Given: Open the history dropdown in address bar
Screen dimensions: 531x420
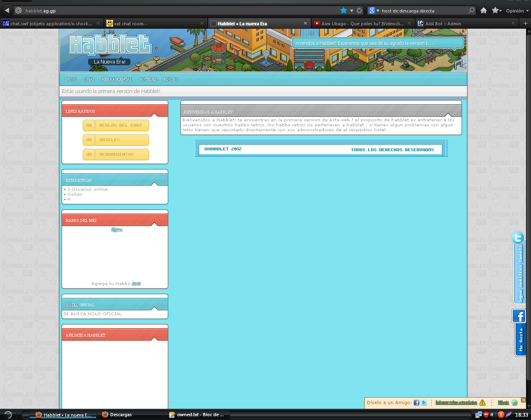Looking at the screenshot, I should tap(352, 11).
